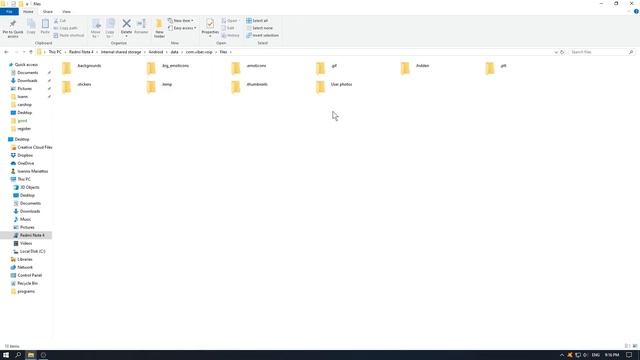640x360 pixels.
Task: Open the recent locations dropdown arrow
Action: point(24,52)
